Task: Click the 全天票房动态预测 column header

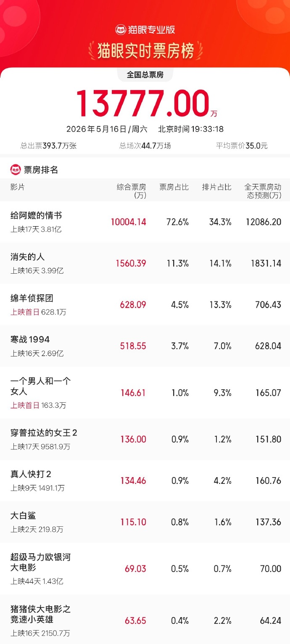Action: coord(263,191)
